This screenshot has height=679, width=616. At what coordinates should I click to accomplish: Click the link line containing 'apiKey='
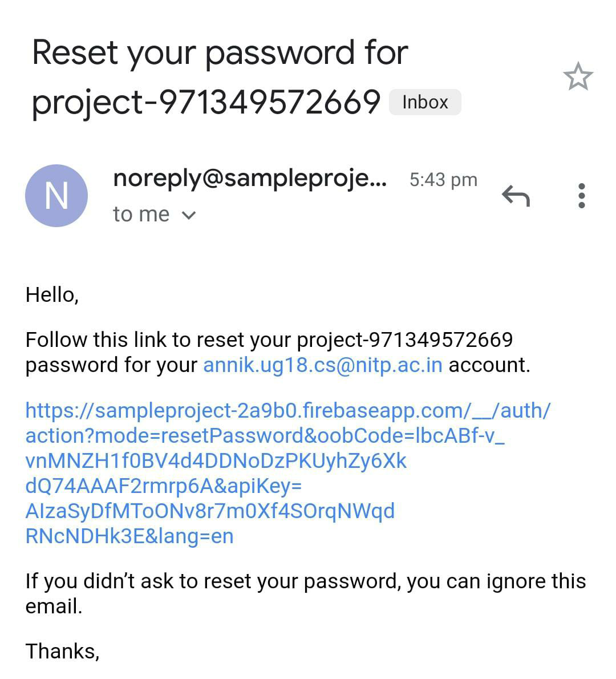tap(164, 486)
